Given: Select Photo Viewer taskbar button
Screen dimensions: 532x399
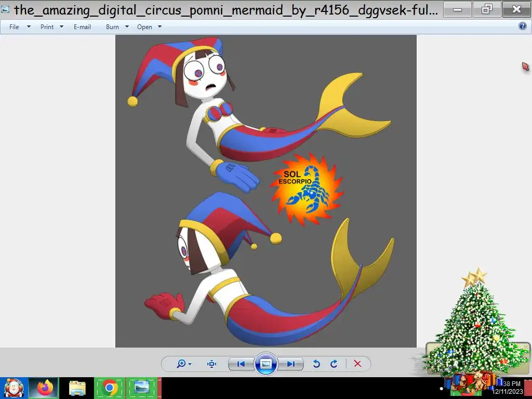Looking at the screenshot, I should (141, 388).
